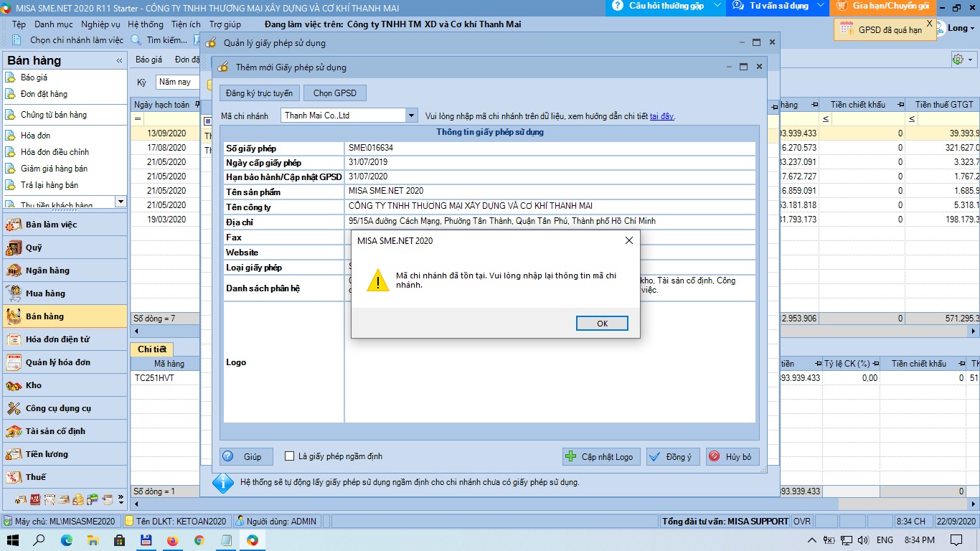Open the Tài sản cố định module
Screen dimensions: 980x551
(x=65, y=431)
